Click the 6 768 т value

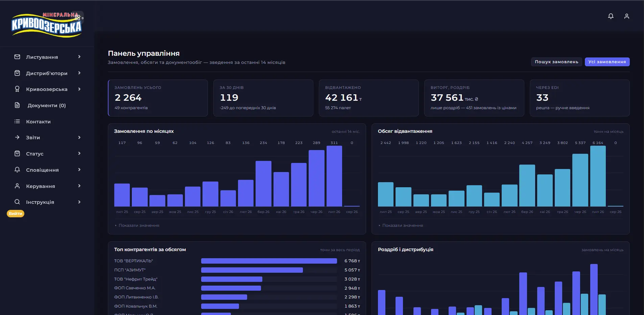pos(352,261)
